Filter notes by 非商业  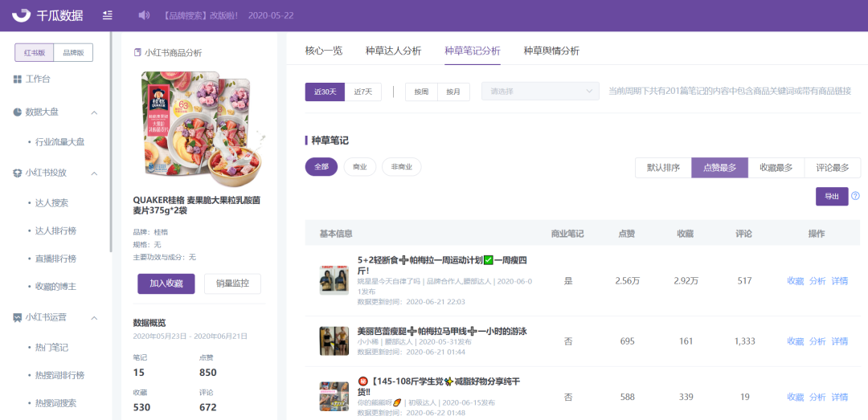401,166
